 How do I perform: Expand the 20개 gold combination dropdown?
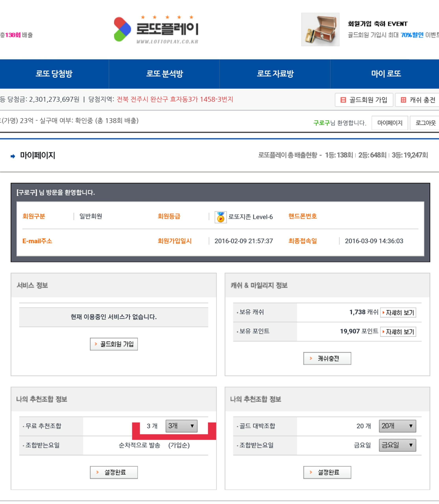(x=397, y=426)
